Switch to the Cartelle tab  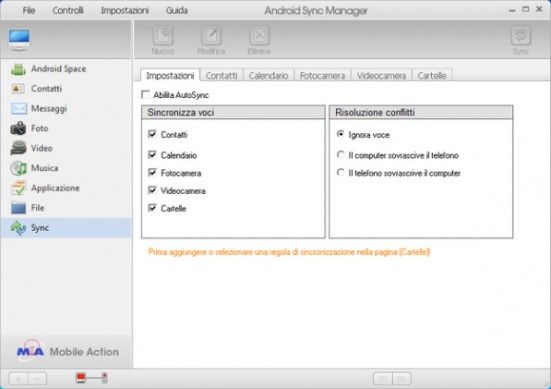click(432, 76)
